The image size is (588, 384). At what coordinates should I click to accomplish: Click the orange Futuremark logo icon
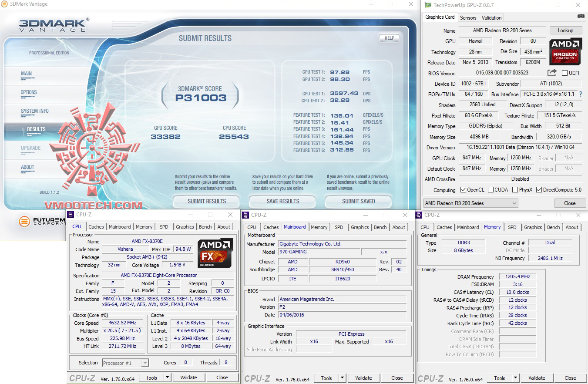[25, 221]
